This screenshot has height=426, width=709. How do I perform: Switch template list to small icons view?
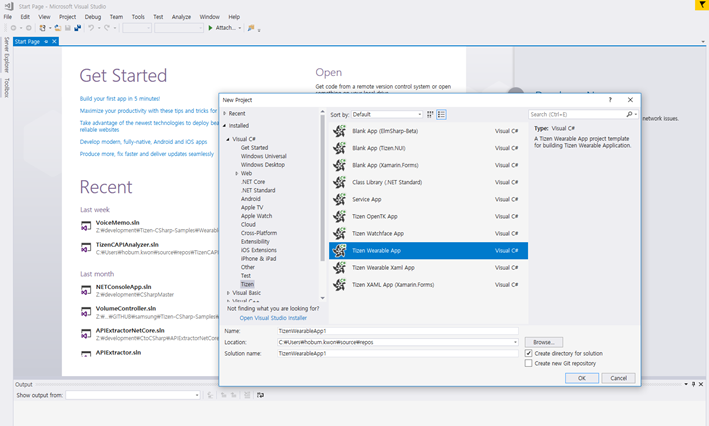[x=430, y=115]
